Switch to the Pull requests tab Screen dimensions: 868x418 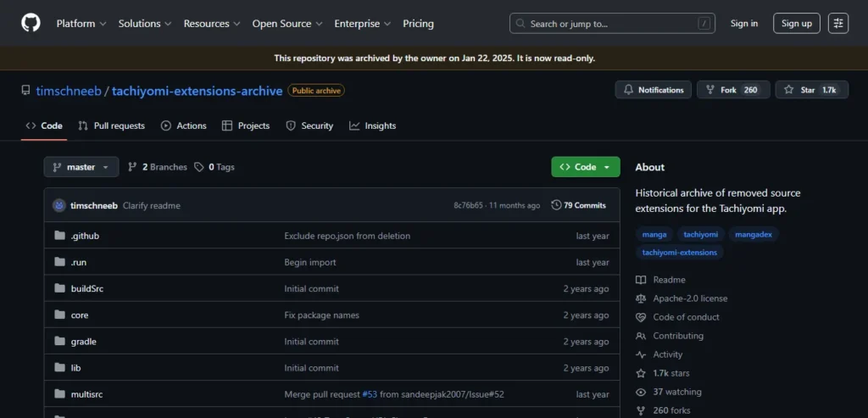pyautogui.click(x=111, y=125)
